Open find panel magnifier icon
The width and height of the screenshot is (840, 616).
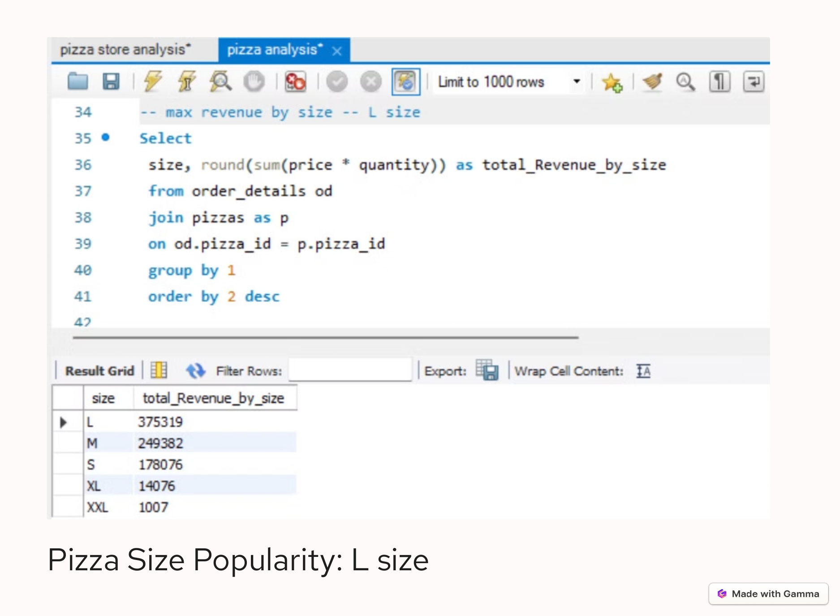[x=685, y=82]
